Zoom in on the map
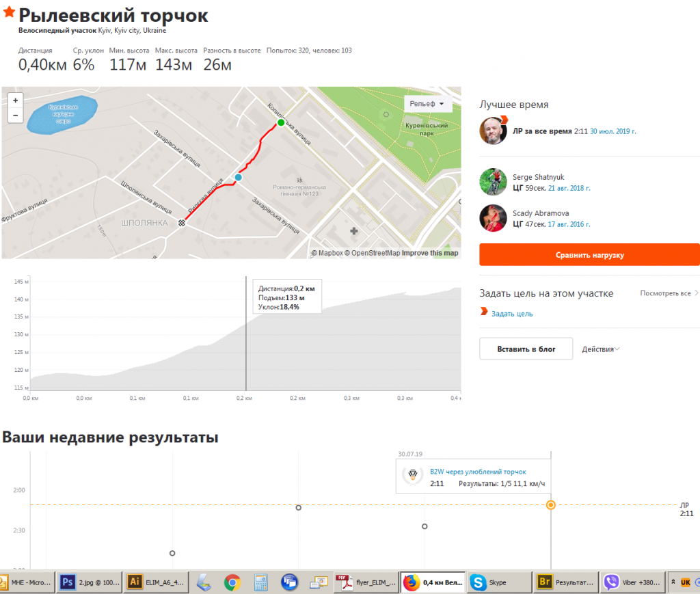The image size is (700, 594). point(15,100)
